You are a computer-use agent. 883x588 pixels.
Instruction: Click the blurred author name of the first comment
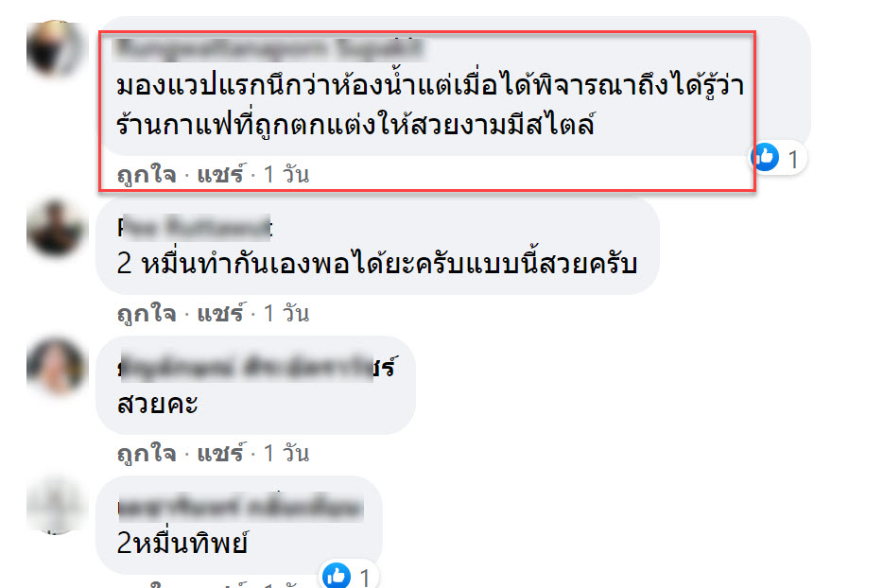tap(268, 48)
